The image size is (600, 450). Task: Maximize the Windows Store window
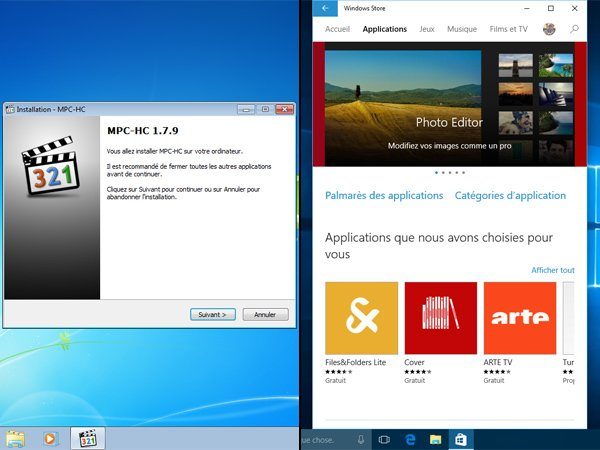(551, 8)
